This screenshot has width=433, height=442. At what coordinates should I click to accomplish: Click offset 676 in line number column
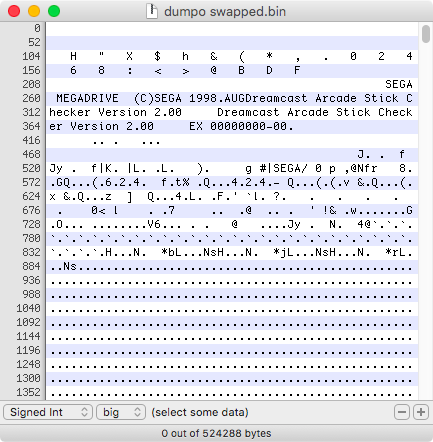[31, 210]
